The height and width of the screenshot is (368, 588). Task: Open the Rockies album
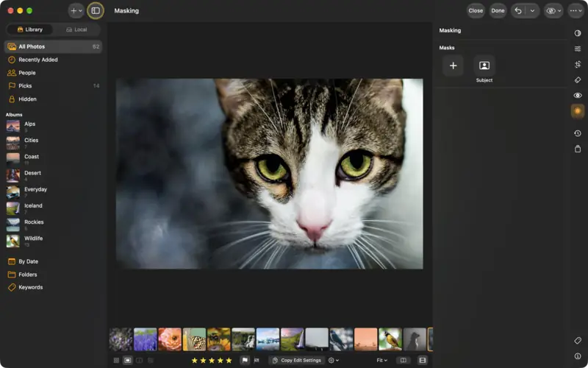[x=53, y=224]
